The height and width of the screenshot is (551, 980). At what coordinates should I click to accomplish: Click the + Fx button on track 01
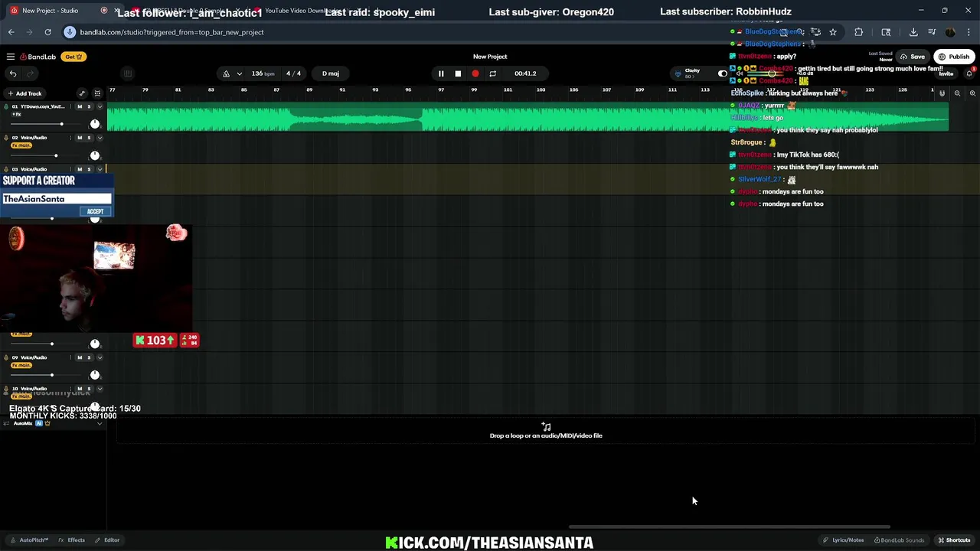(16, 114)
